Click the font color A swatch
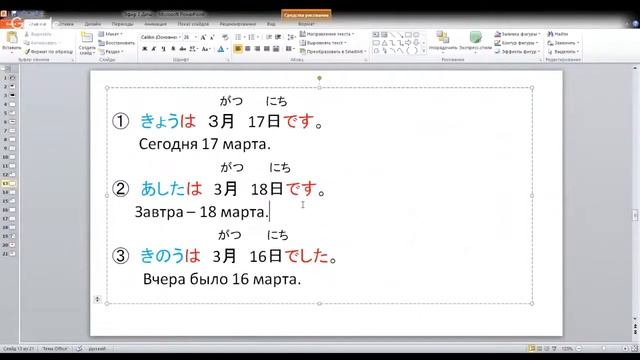640x360 pixels. point(221,49)
